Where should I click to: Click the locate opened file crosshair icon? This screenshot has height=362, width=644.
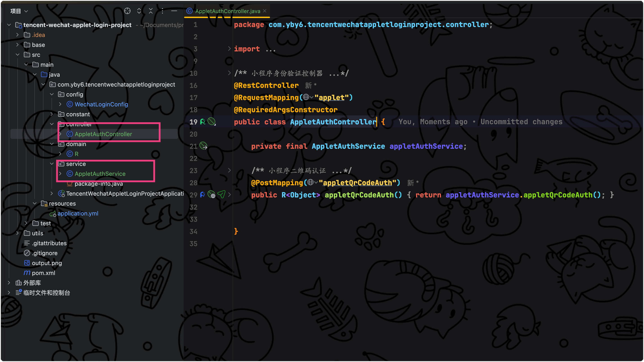[127, 11]
